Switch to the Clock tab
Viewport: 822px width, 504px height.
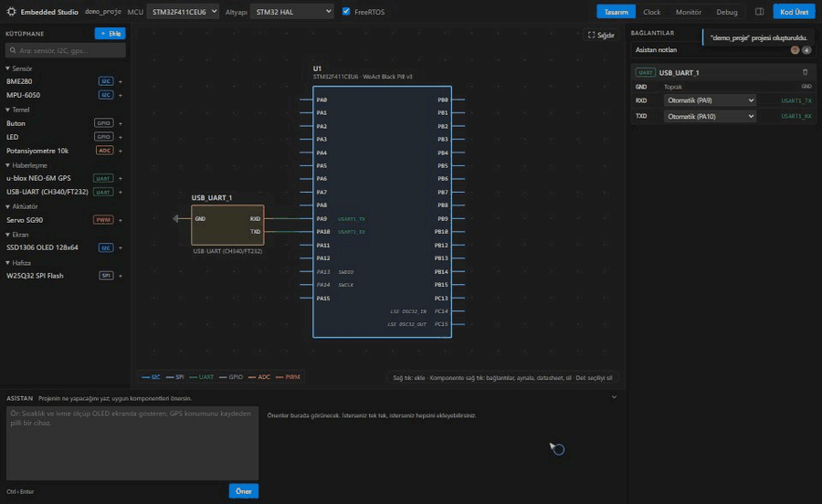pyautogui.click(x=651, y=12)
